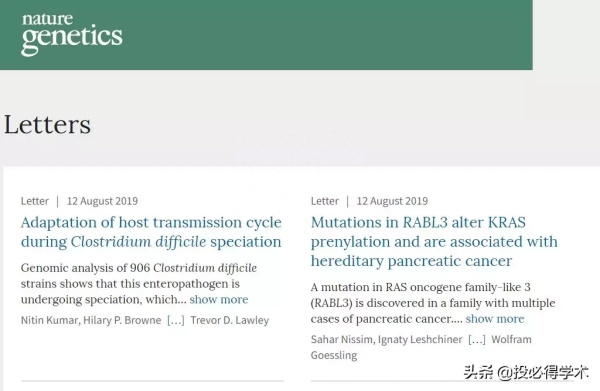Click the Genomic analysis summary text
Image resolution: width=600 pixels, height=391 pixels.
139,283
